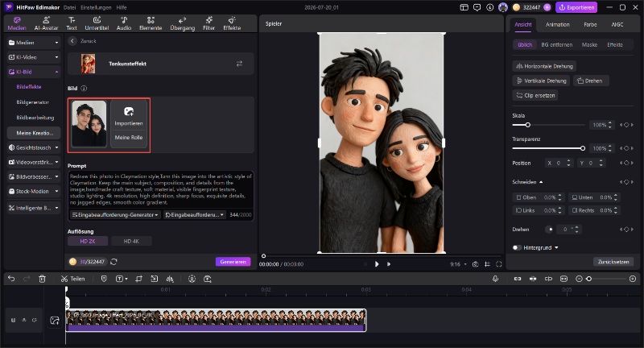Click Horizontale Drehung button
Image resolution: width=644 pixels, height=348 pixels.
point(544,66)
